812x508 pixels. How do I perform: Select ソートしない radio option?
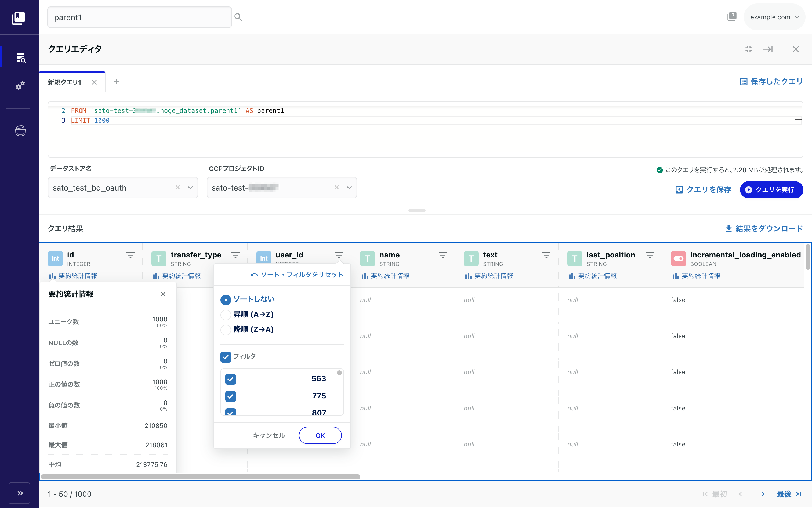(226, 299)
